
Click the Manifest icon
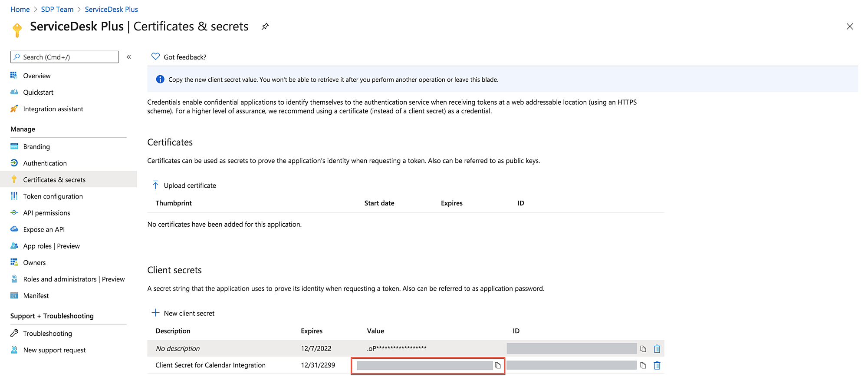[14, 295]
